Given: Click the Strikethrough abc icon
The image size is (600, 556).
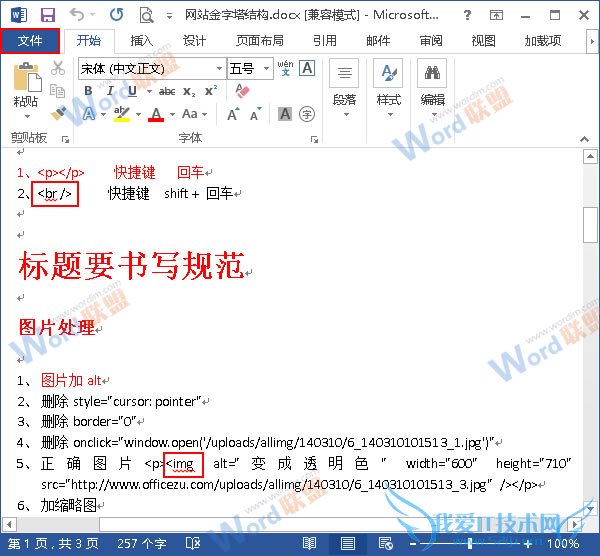Looking at the screenshot, I should point(167,91).
